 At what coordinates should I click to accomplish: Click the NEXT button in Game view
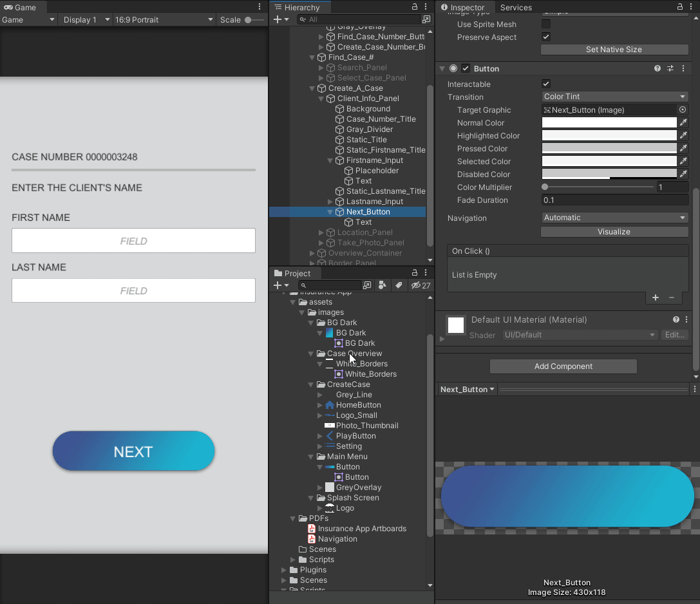coord(133,451)
